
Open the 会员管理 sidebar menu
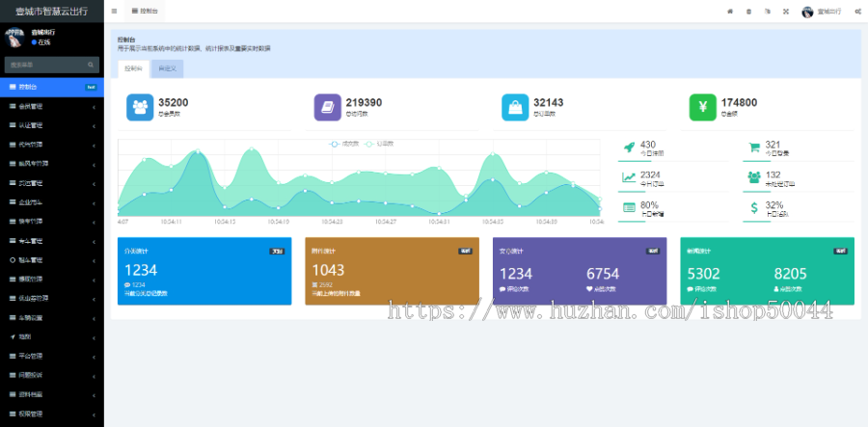pyautogui.click(x=52, y=106)
